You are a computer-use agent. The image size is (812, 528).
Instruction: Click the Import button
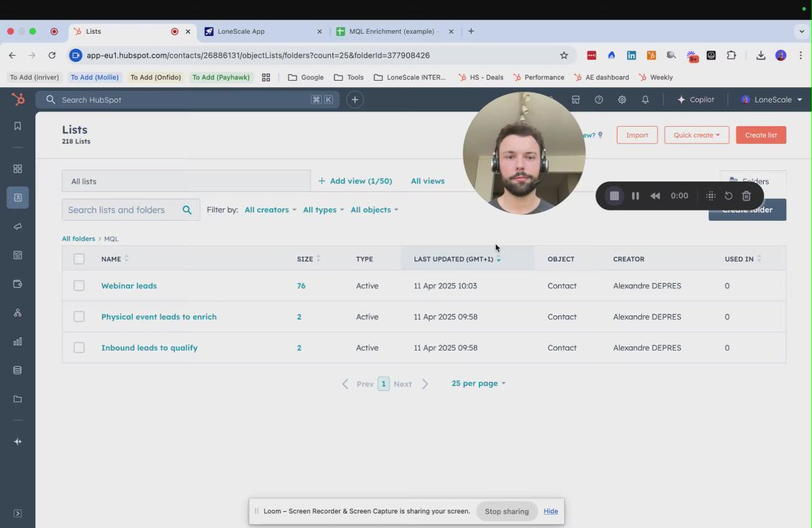click(637, 135)
